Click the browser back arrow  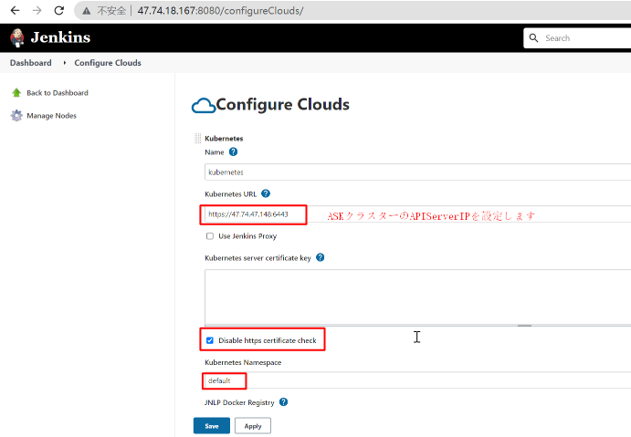pyautogui.click(x=15, y=10)
